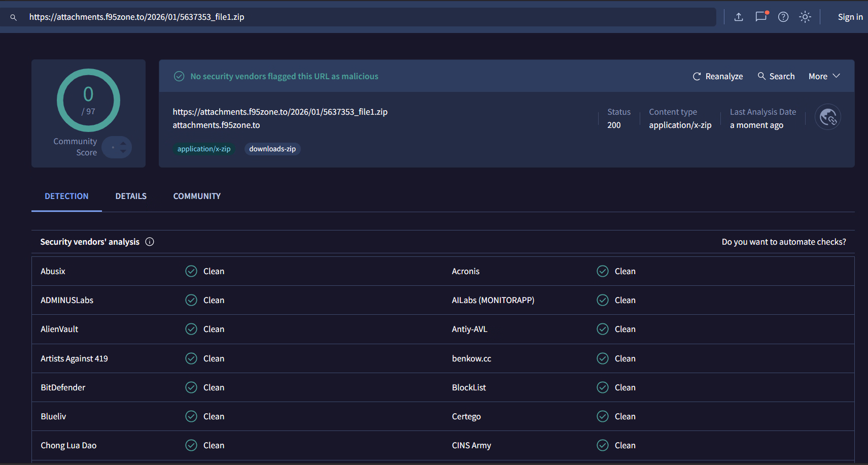This screenshot has width=868, height=465.
Task: Click the info icon beside Security vendors' analysis
Action: (150, 242)
